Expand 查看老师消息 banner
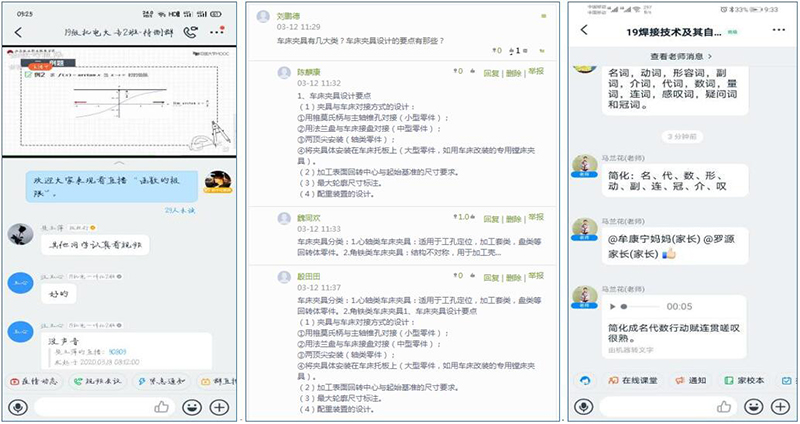The height and width of the screenshot is (424, 800). pos(681,56)
